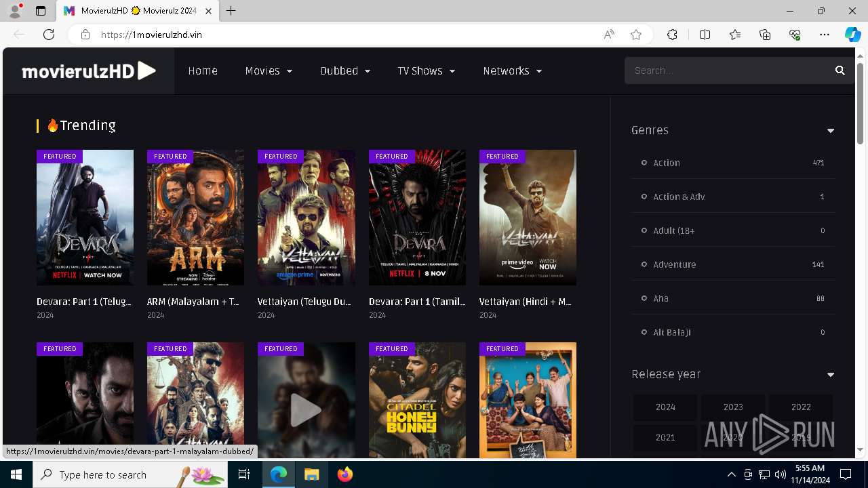The width and height of the screenshot is (868, 488).
Task: Collapse the Genres section arrow
Action: [x=830, y=131]
